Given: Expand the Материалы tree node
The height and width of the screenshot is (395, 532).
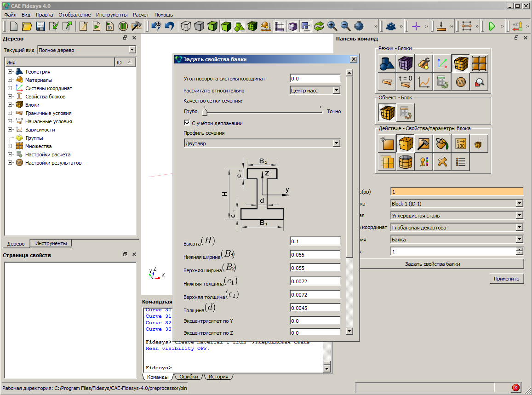Looking at the screenshot, I should pyautogui.click(x=10, y=80).
